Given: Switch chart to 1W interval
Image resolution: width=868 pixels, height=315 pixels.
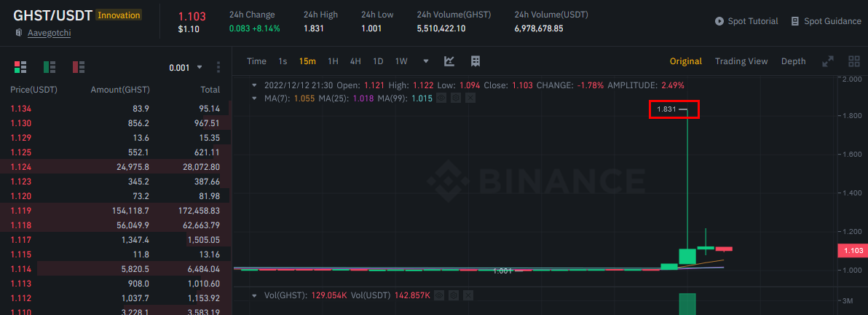Looking at the screenshot, I should (x=401, y=61).
